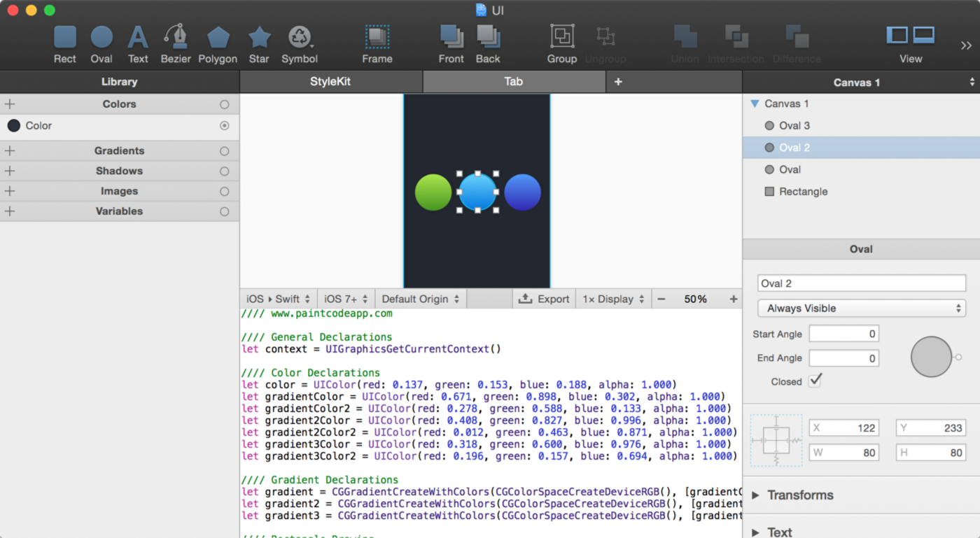Switch to the Tab tab
Image resolution: width=980 pixels, height=538 pixels.
514,82
